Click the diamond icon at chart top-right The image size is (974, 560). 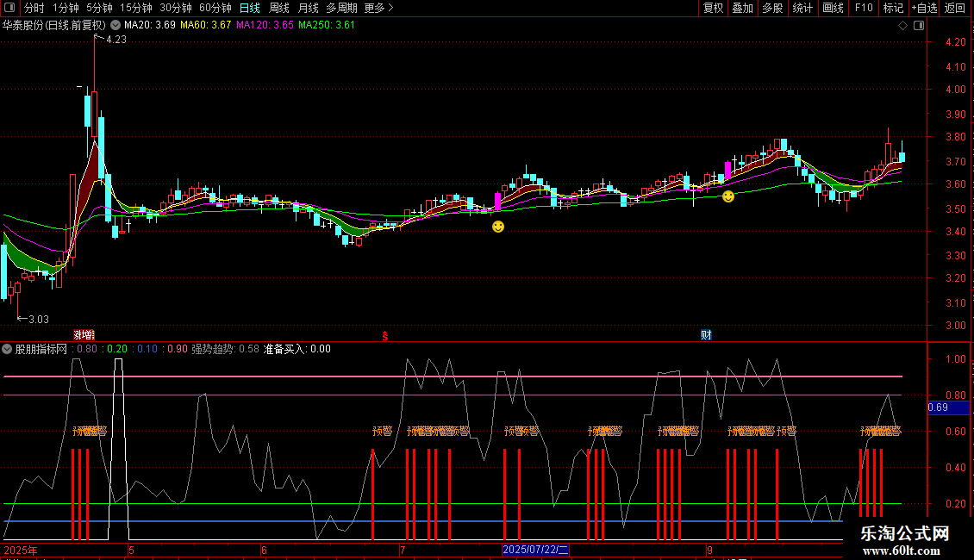pyautogui.click(x=902, y=25)
